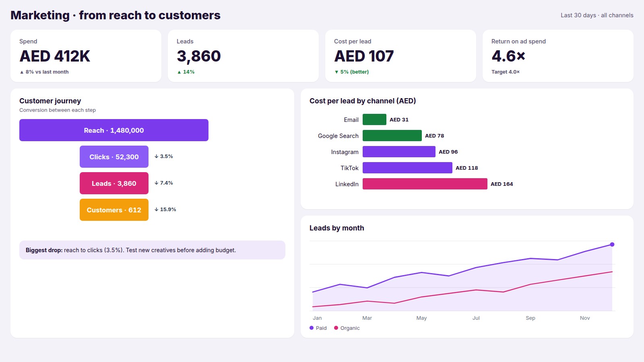Viewport: 644px width, 362px height.
Task: Click the Nov axis label
Action: [585, 318]
